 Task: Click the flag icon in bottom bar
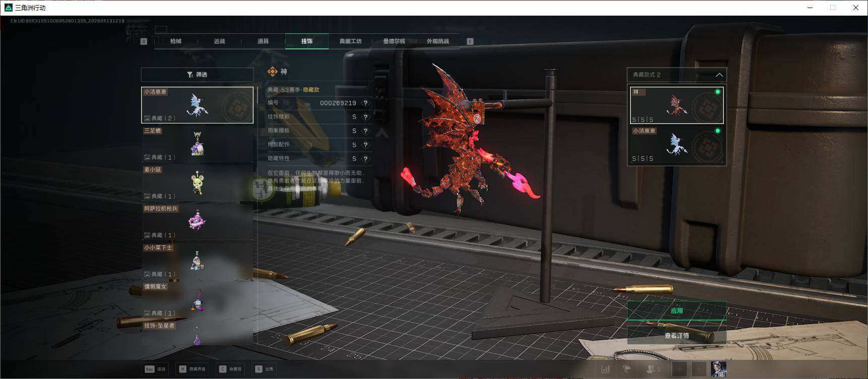pyautogui.click(x=627, y=369)
